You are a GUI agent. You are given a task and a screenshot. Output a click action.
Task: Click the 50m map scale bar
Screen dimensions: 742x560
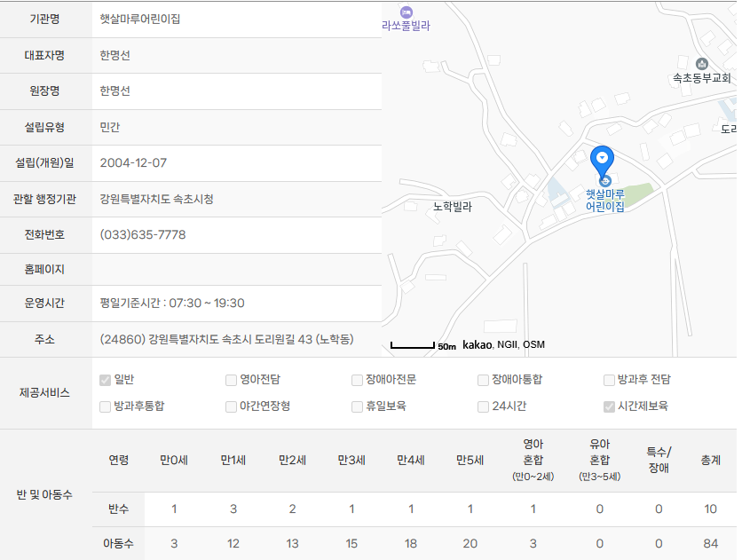[x=412, y=345]
